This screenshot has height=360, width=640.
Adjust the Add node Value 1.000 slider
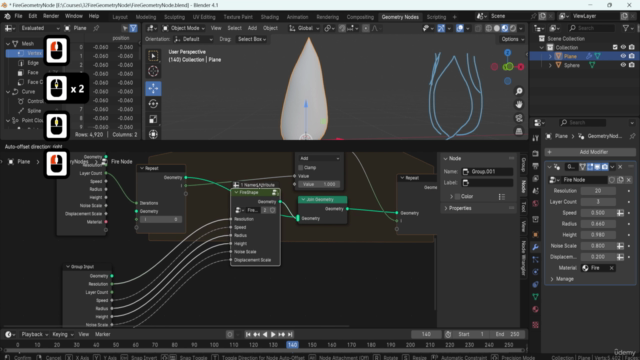319,184
